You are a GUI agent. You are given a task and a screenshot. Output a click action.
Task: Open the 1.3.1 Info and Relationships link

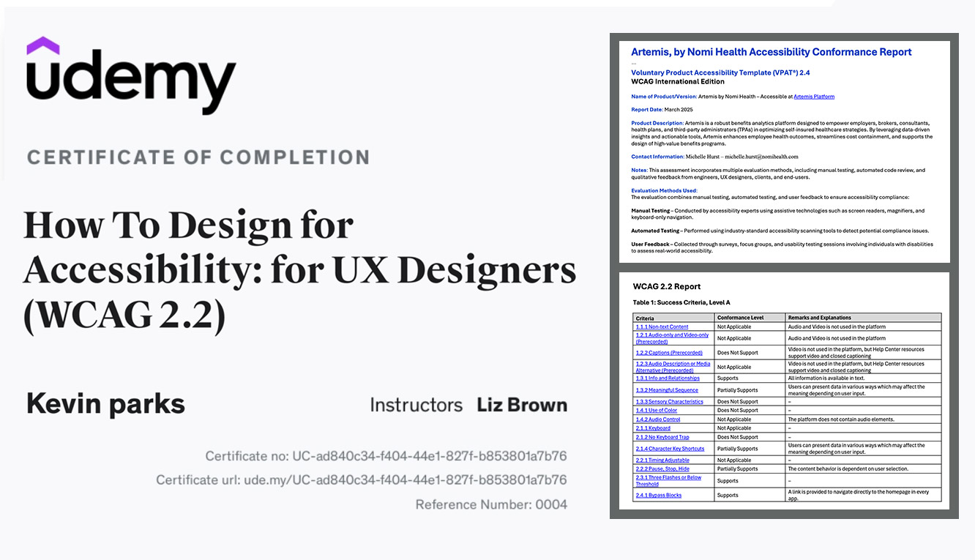668,378
